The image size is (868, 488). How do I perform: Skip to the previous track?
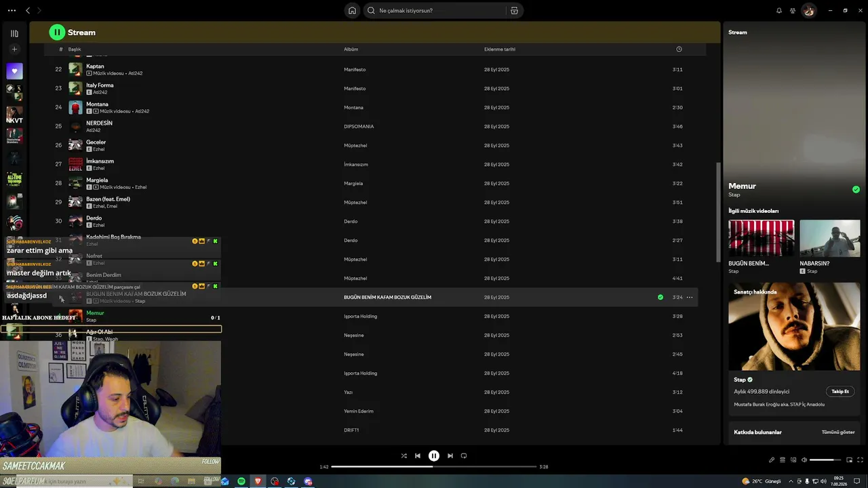click(418, 455)
